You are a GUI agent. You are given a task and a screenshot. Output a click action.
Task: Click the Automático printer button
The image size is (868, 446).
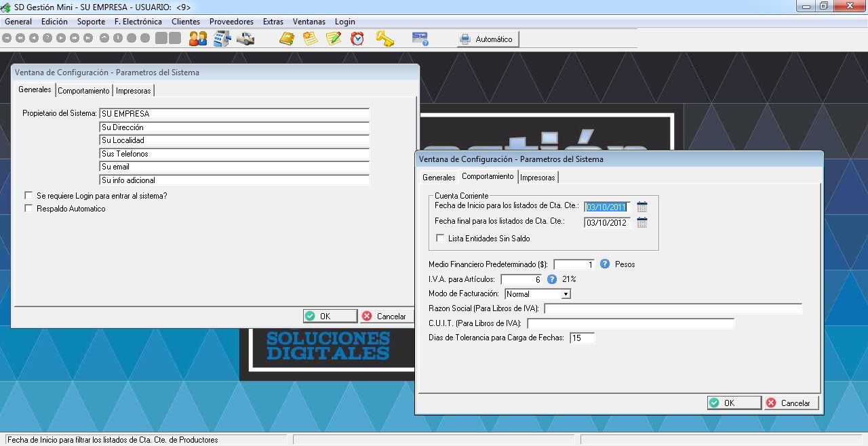point(487,39)
